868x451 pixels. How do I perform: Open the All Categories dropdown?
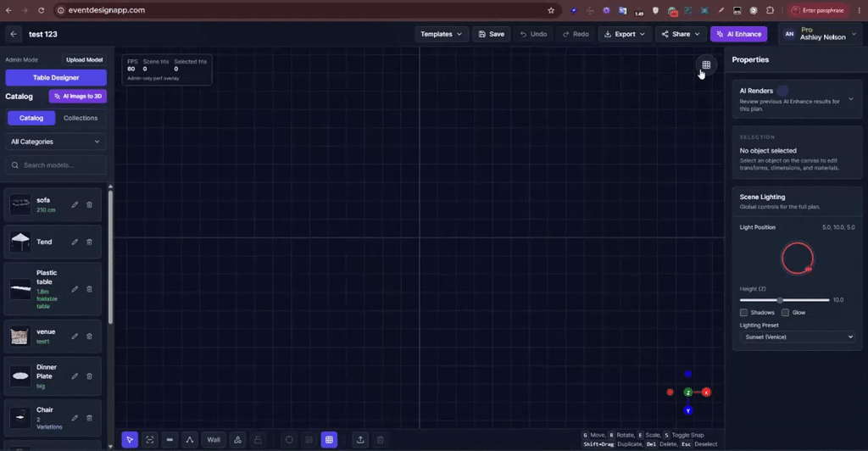click(55, 142)
